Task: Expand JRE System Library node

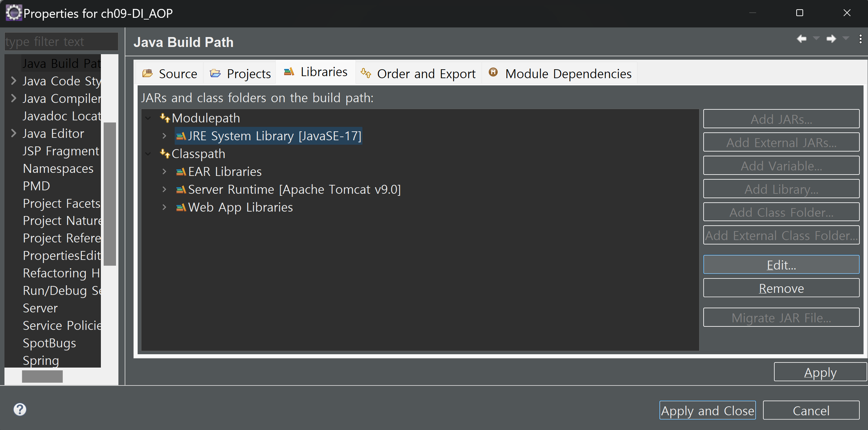Action: point(164,136)
